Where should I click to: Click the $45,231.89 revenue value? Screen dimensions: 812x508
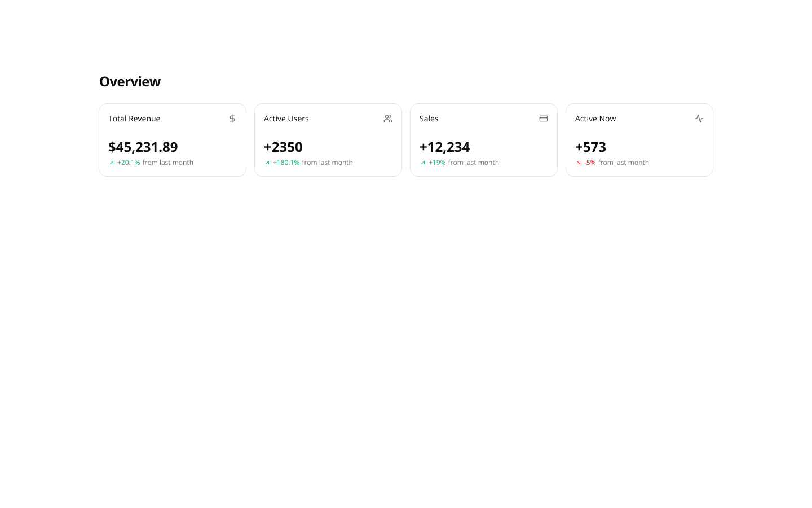point(143,147)
